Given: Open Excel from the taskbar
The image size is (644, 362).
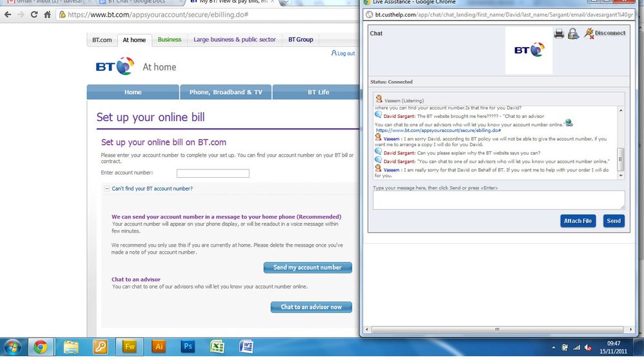Looking at the screenshot, I should (217, 347).
